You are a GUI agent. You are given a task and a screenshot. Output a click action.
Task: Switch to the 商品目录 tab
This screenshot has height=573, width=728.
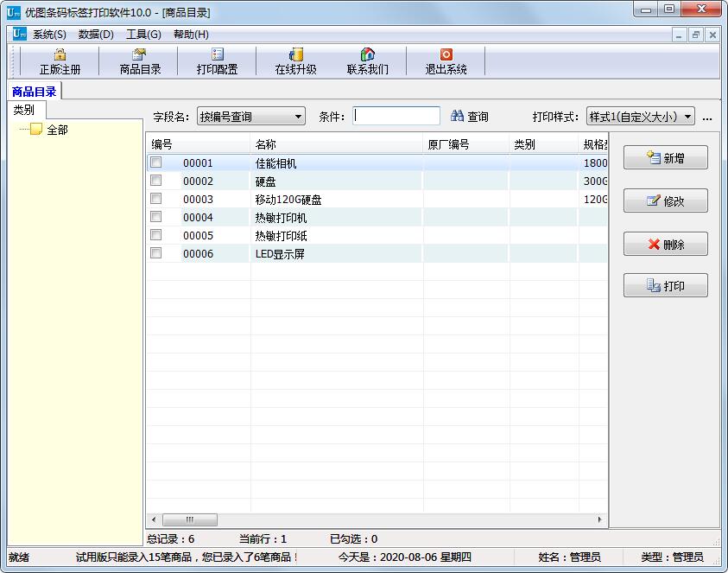coord(35,91)
